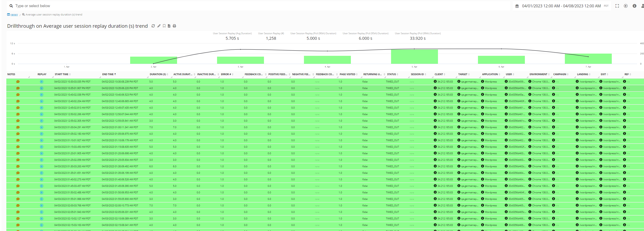The image size is (644, 231).
Task: Click Wordpress application info in second row
Action: click(x=482, y=88)
